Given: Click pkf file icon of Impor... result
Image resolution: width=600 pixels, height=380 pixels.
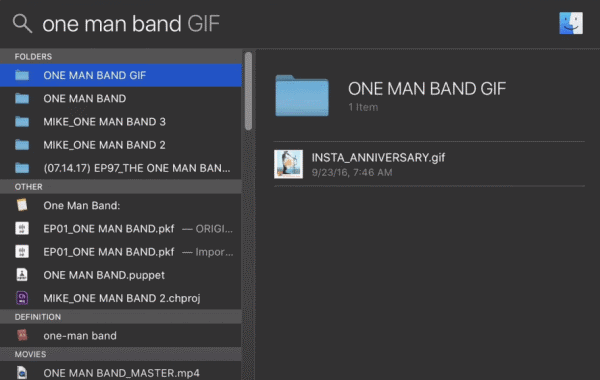Looking at the screenshot, I should pos(22,251).
